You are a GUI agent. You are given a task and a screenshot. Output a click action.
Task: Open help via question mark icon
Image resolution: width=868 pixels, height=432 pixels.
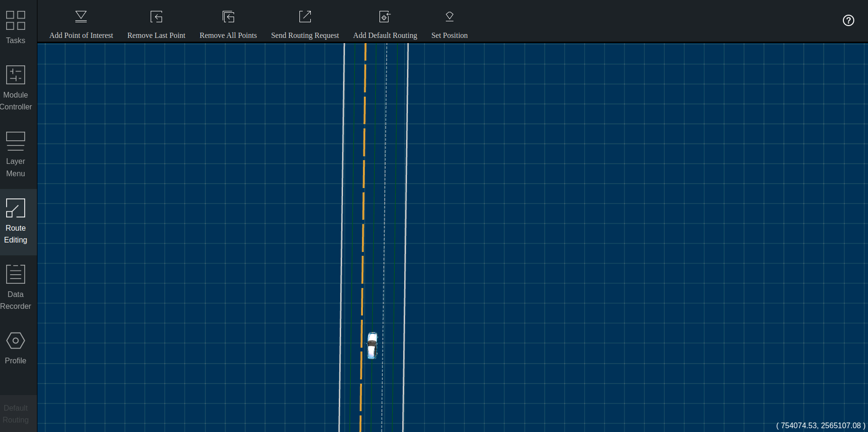coord(848,20)
